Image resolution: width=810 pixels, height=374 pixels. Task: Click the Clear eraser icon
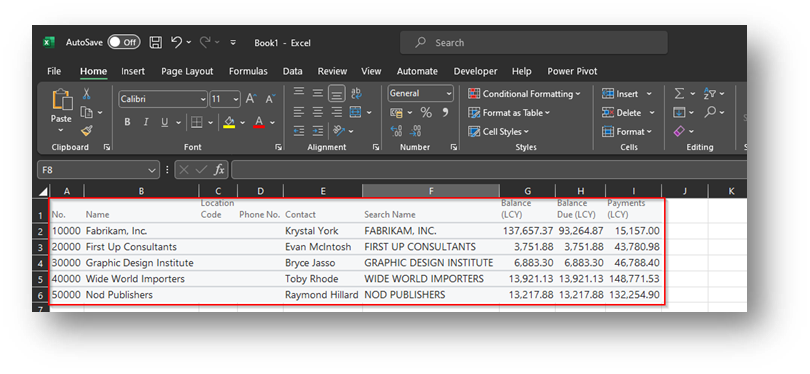(x=679, y=131)
